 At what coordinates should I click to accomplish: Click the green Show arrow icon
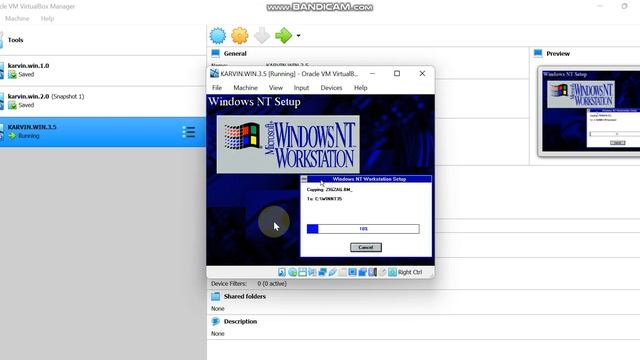point(284,36)
